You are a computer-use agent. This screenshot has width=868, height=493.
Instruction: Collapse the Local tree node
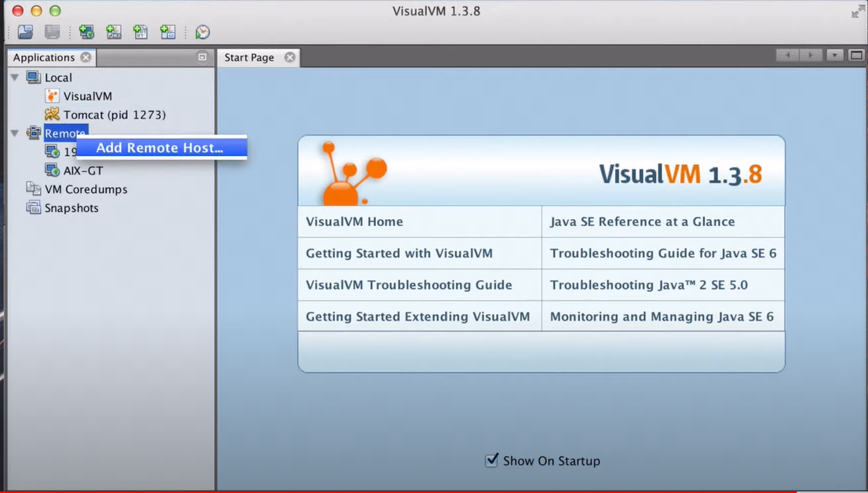(x=15, y=77)
